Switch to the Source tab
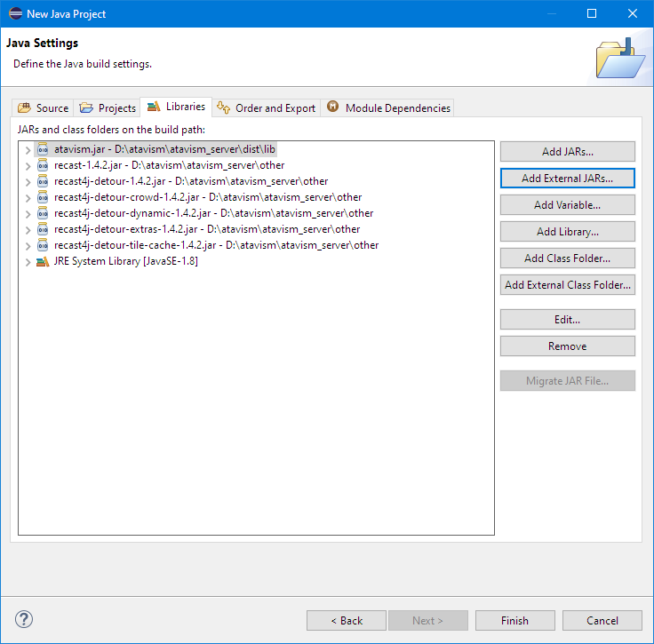Viewport: 654px width, 644px height. (44, 108)
